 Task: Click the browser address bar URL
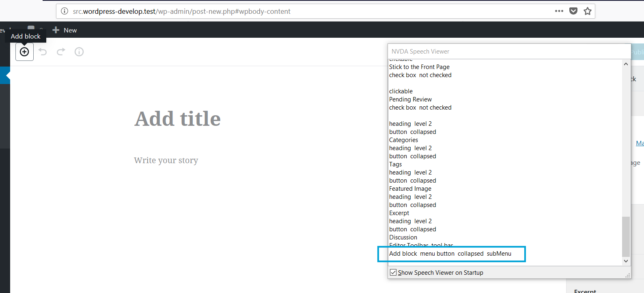coord(181,11)
